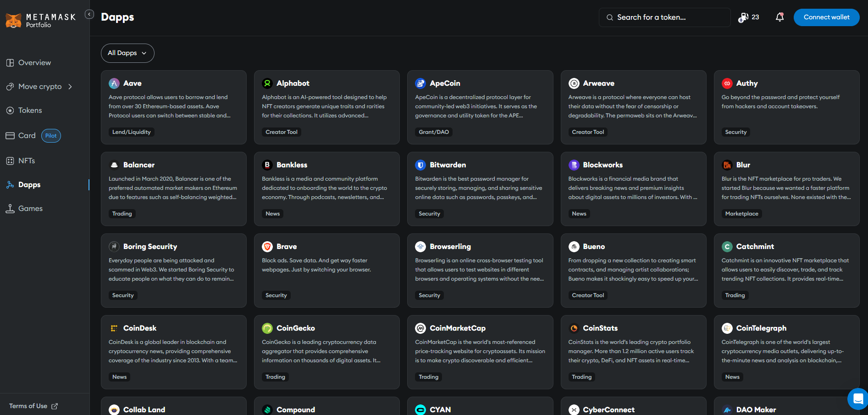This screenshot has width=868, height=415.
Task: Click the Search for a token field
Action: tap(664, 17)
